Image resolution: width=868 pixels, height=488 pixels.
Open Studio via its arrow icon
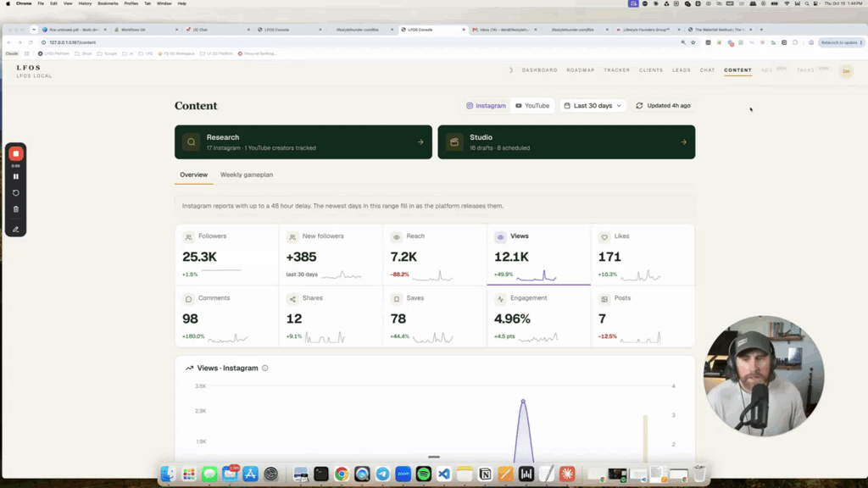(x=684, y=142)
